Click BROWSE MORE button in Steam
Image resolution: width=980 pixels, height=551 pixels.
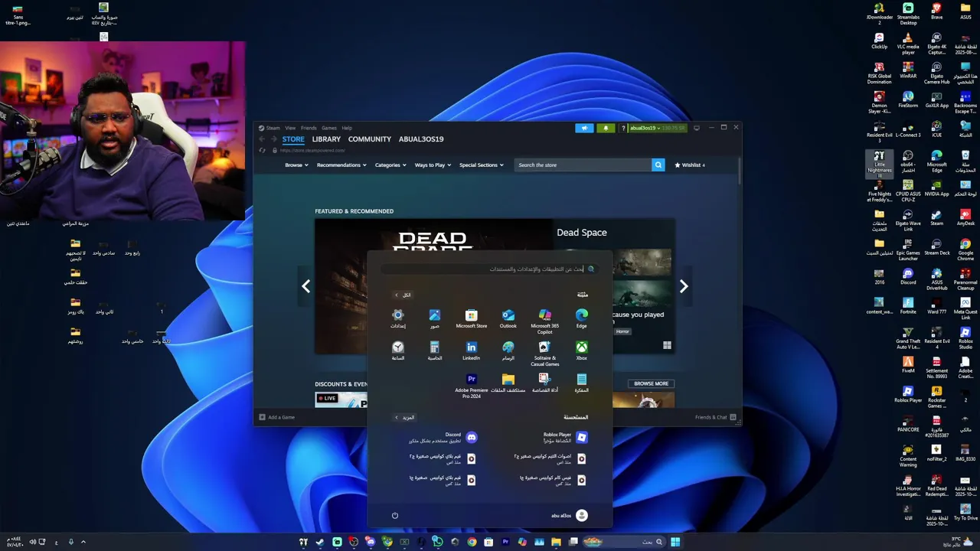coord(651,383)
